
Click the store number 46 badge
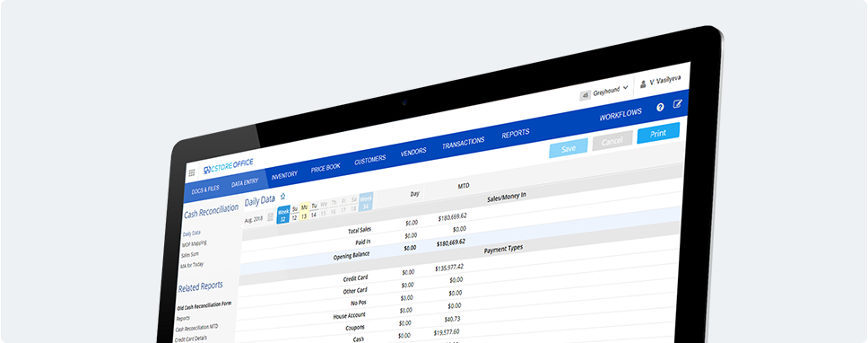point(586,96)
